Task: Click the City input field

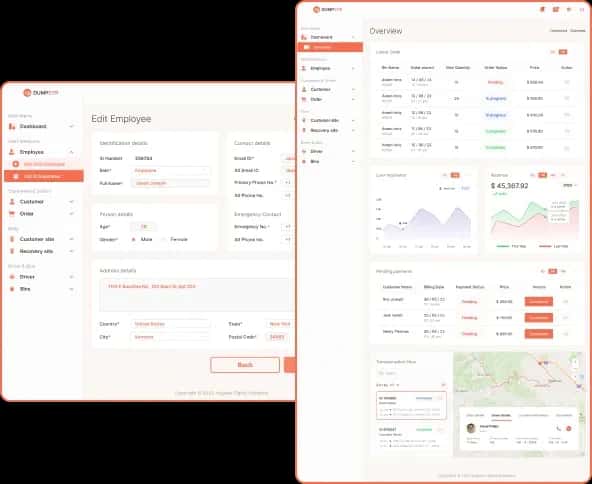Action: pos(170,337)
